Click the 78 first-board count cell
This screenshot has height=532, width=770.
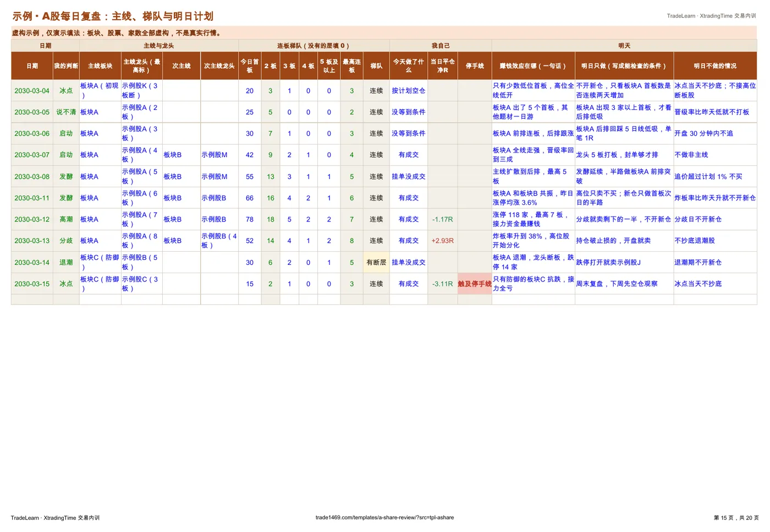(250, 219)
